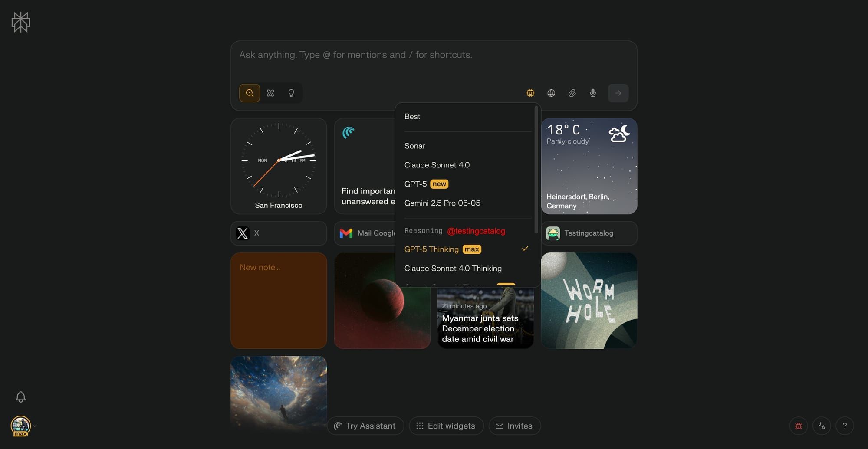Click the Testingcatalog avatar icon
This screenshot has width=868, height=449.
click(x=553, y=233)
